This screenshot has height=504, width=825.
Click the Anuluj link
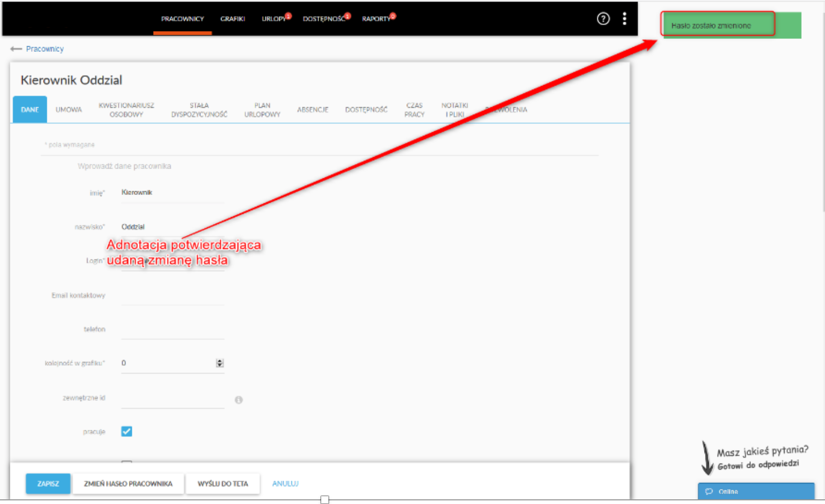coord(285,484)
